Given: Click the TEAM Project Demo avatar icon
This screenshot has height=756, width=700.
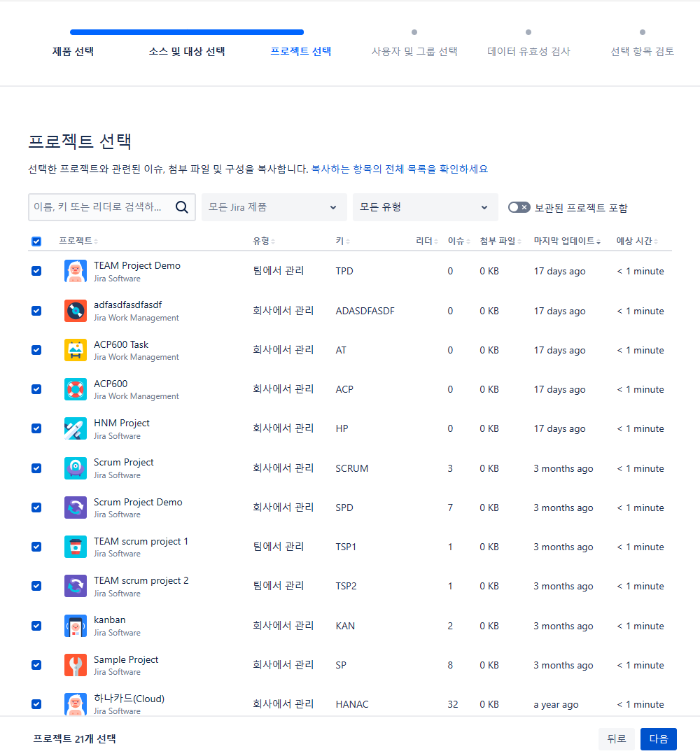Looking at the screenshot, I should tap(75, 271).
